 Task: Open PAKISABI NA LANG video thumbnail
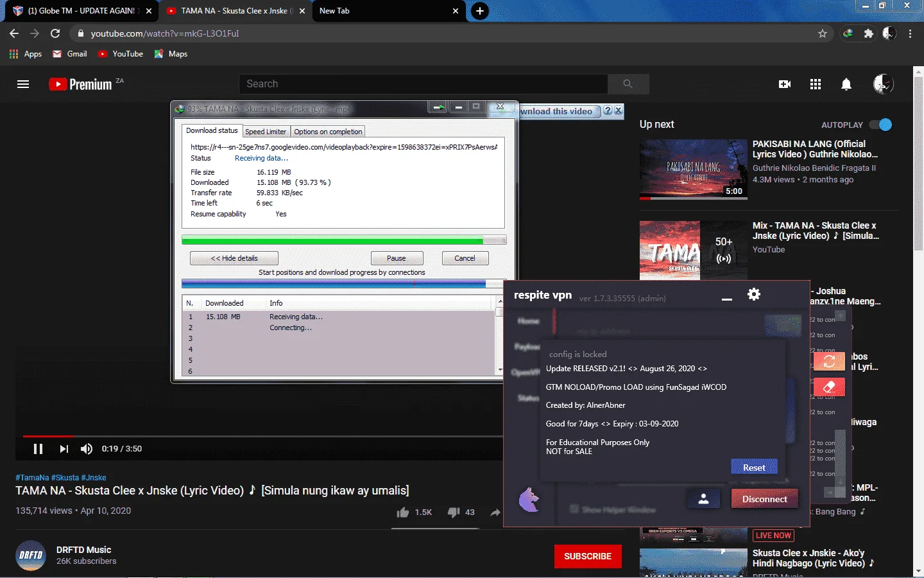tap(694, 170)
